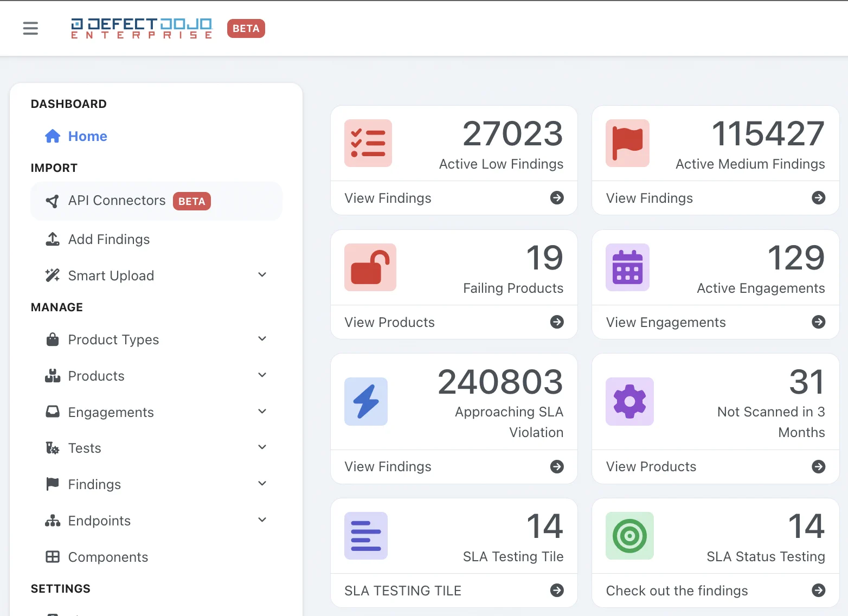Click the checklist Active Low Findings icon
Image resolution: width=848 pixels, height=616 pixels.
click(x=368, y=143)
